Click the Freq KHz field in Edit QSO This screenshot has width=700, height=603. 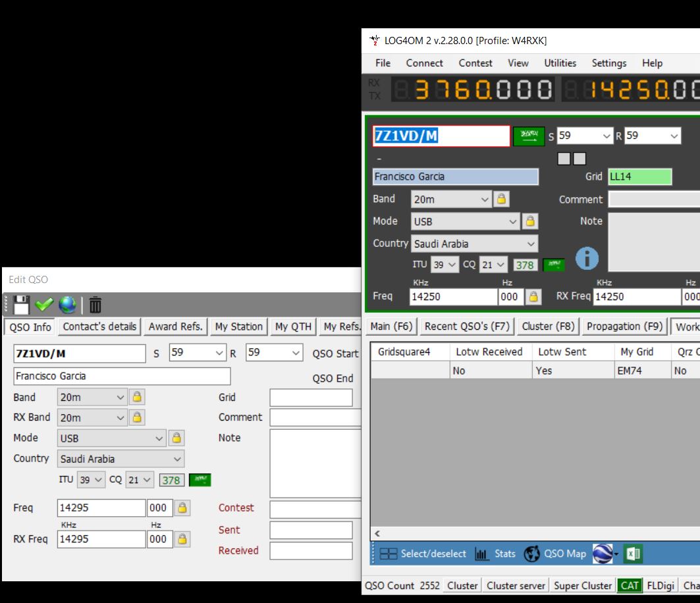101,508
